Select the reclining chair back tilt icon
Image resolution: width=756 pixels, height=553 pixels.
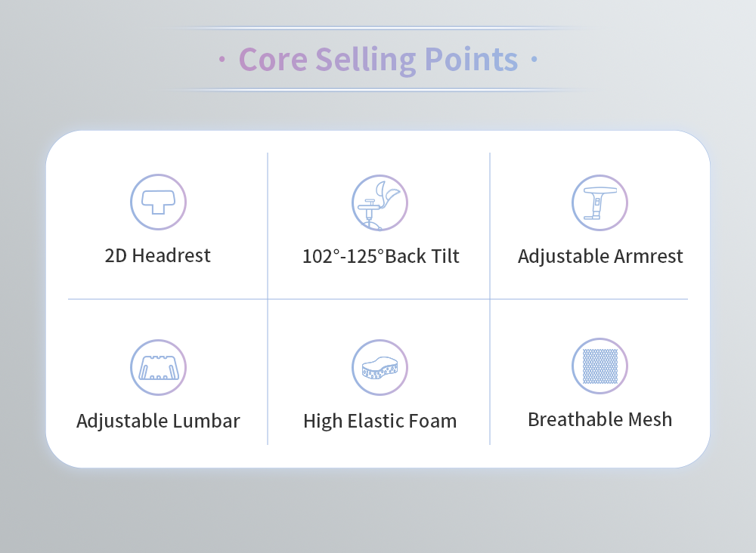(380, 202)
